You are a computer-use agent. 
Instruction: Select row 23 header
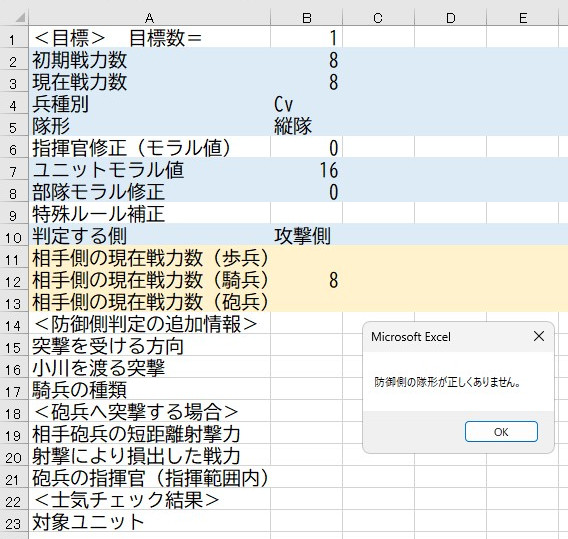[x=14, y=521]
